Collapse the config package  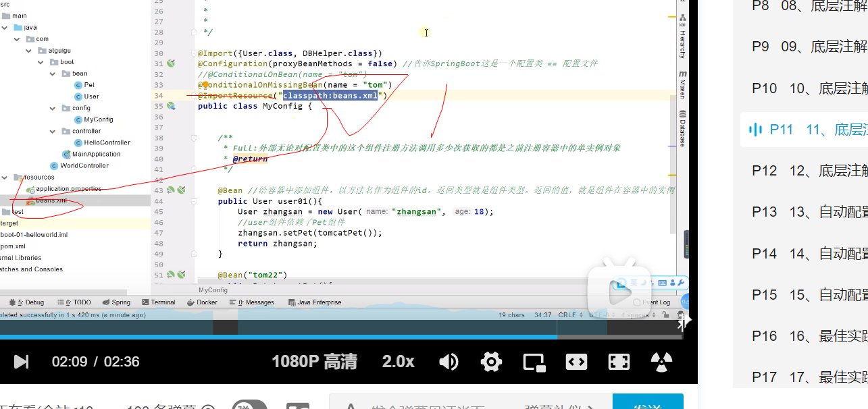point(53,108)
